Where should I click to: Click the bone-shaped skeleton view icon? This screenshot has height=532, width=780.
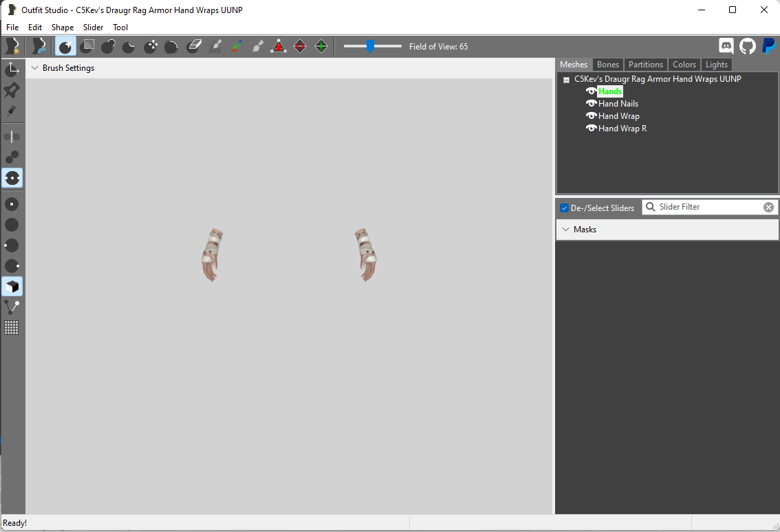point(12,307)
